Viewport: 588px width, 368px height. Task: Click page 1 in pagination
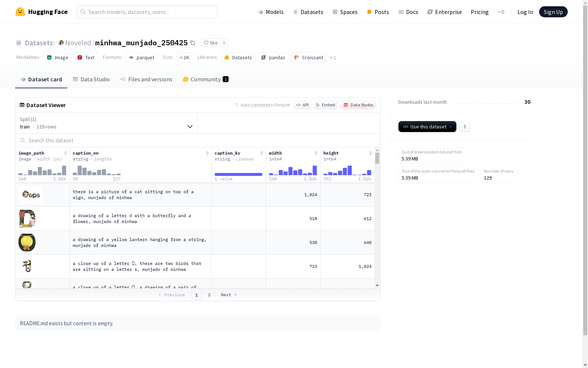pyautogui.click(x=196, y=295)
